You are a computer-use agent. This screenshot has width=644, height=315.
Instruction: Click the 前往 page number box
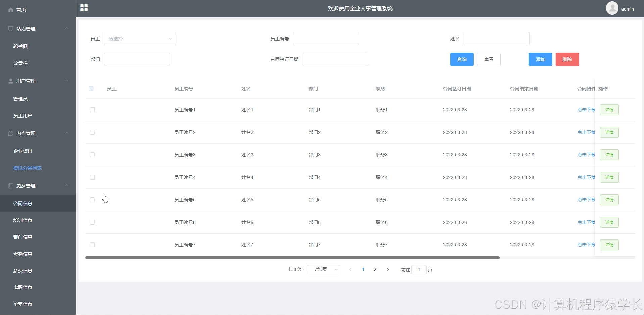tap(419, 270)
